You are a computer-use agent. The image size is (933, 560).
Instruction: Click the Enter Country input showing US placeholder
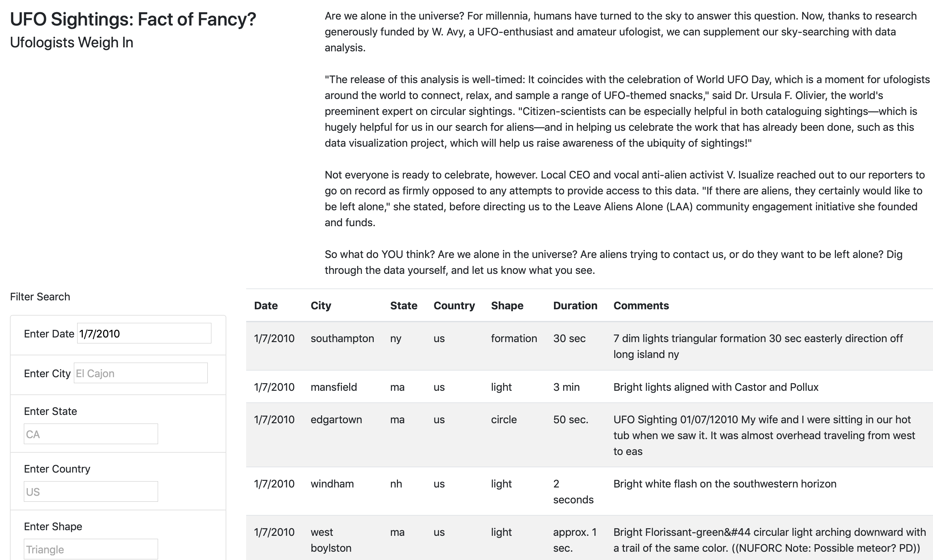tap(90, 491)
